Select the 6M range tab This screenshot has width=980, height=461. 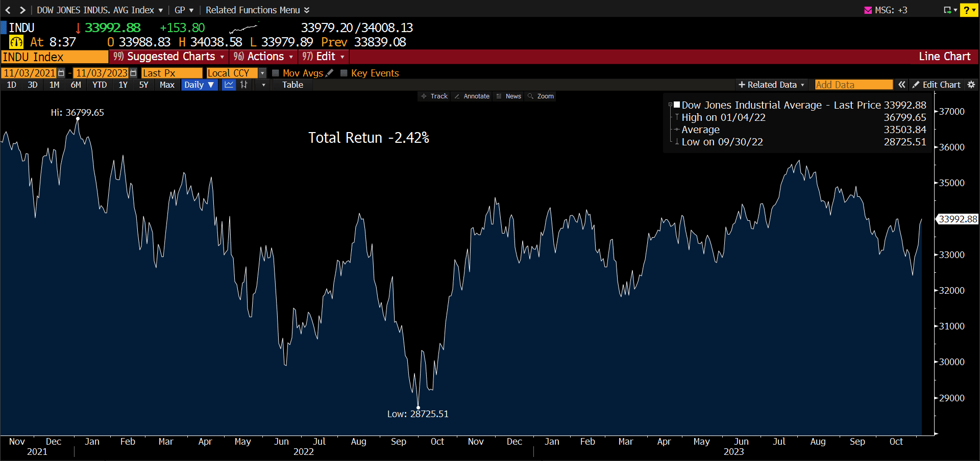(76, 85)
